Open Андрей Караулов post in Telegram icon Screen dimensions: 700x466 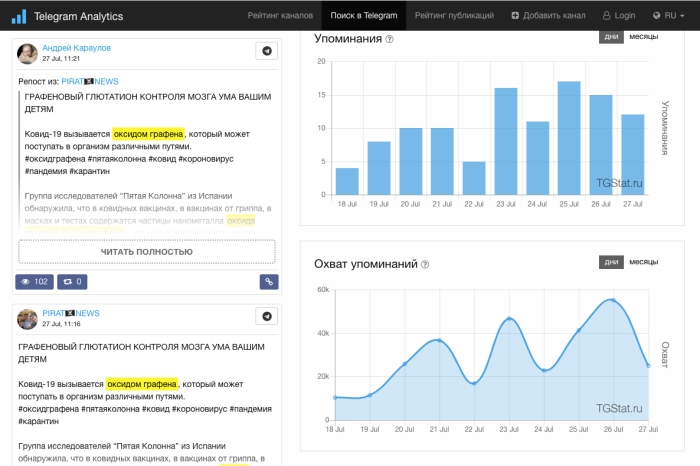(267, 51)
